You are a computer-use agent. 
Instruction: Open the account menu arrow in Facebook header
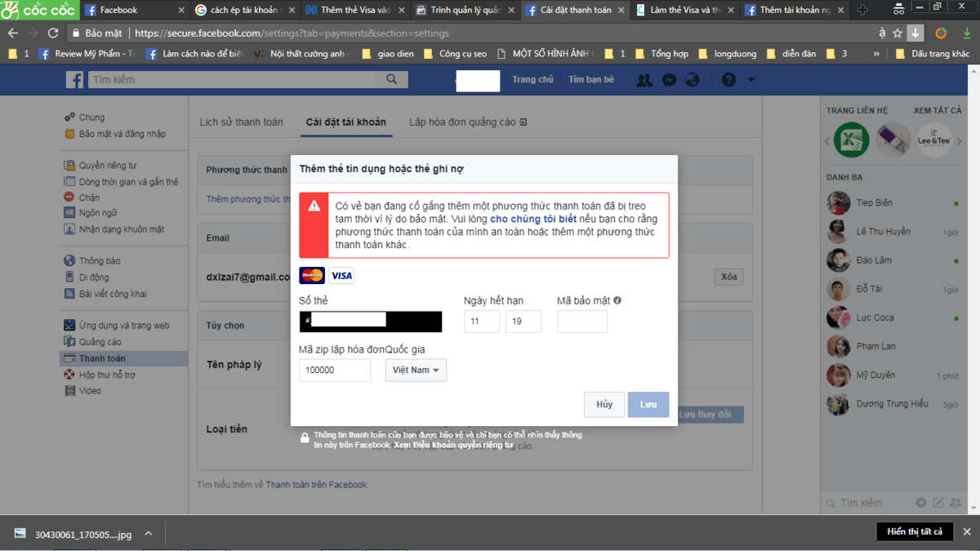[x=751, y=80]
